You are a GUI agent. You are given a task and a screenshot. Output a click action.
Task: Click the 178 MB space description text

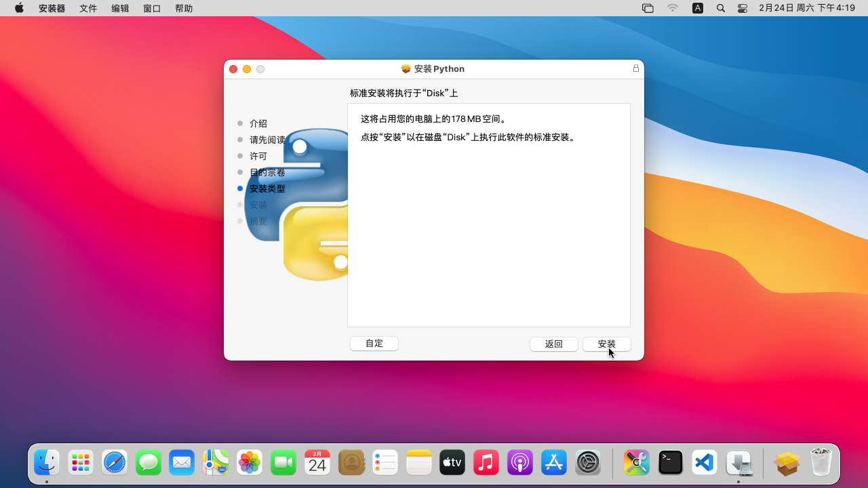click(434, 119)
